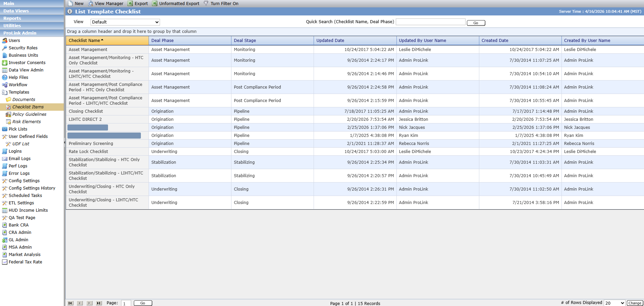Sort by Deal Stage column header

(x=272, y=41)
